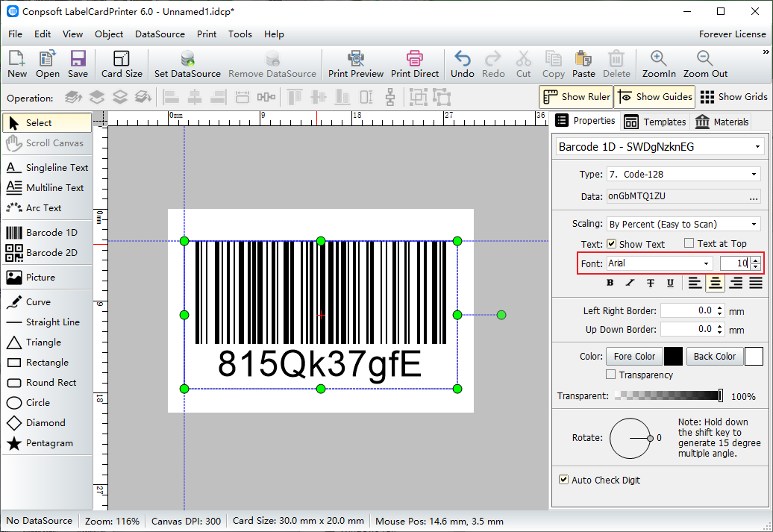The height and width of the screenshot is (532, 773).
Task: Open the Tools menu
Action: [x=240, y=34]
